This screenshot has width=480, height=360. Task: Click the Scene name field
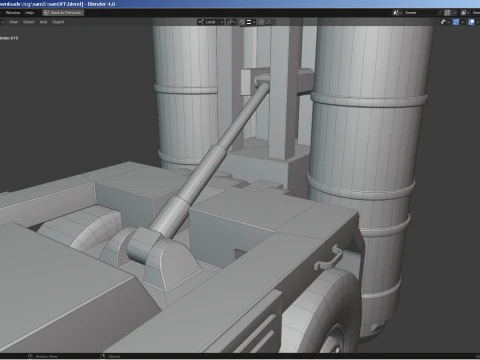point(420,13)
